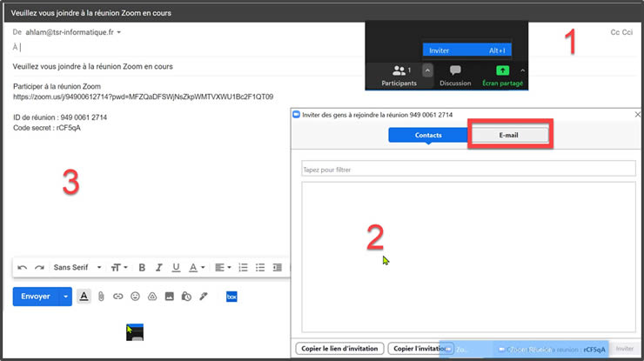Click the Box attachment icon
Image resolution: width=644 pixels, height=361 pixels.
[231, 297]
